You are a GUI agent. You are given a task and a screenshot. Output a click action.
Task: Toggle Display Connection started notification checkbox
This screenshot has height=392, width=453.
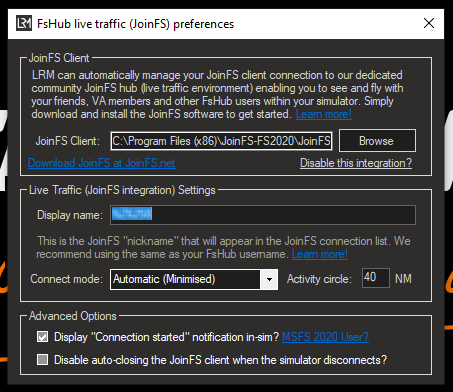(x=42, y=337)
